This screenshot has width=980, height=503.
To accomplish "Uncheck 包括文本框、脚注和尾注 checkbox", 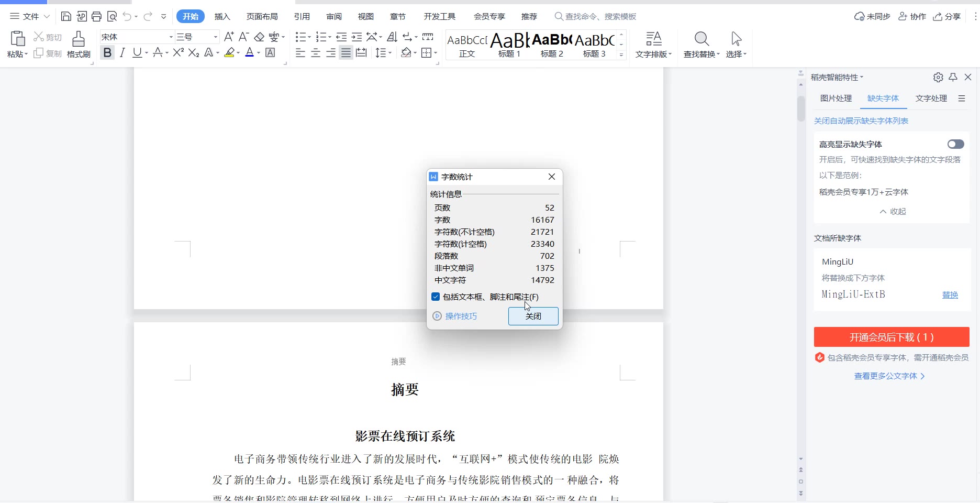I will [x=436, y=297].
